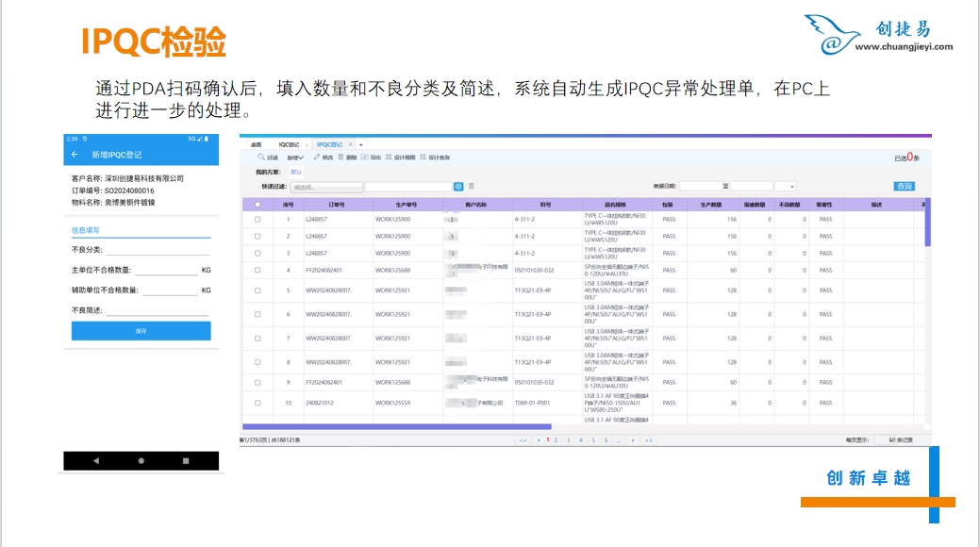Image resolution: width=980 pixels, height=547 pixels.
Task: Click the blue icon beside quick filter field
Action: click(458, 187)
